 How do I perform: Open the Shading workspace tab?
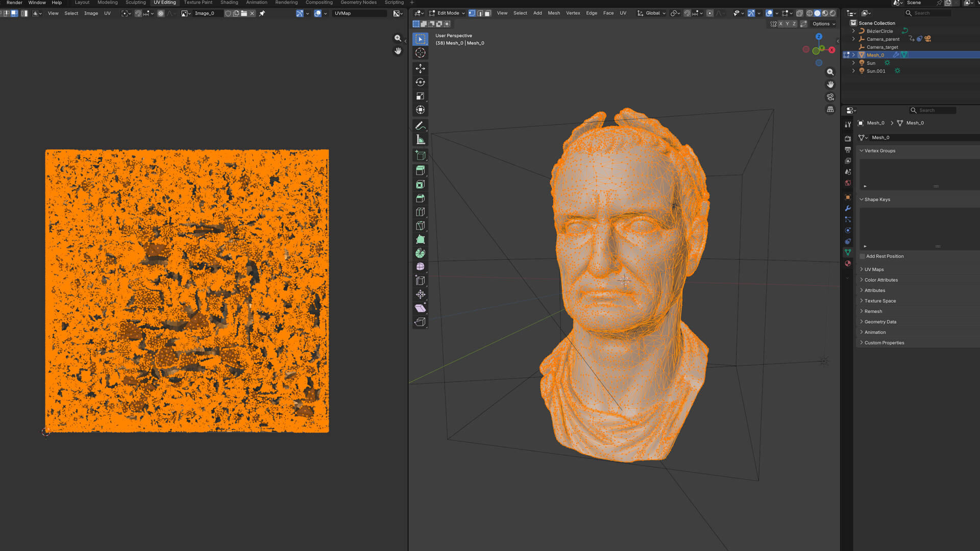click(x=229, y=3)
